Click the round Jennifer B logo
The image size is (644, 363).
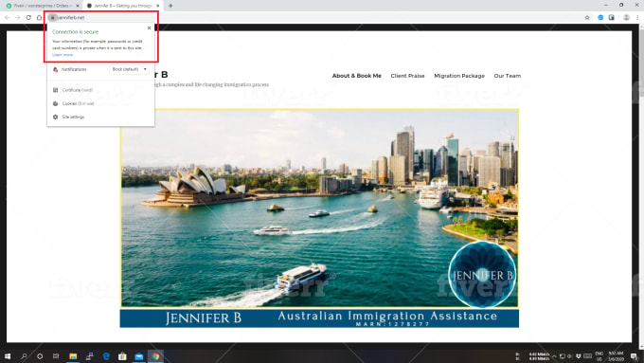[x=482, y=275]
